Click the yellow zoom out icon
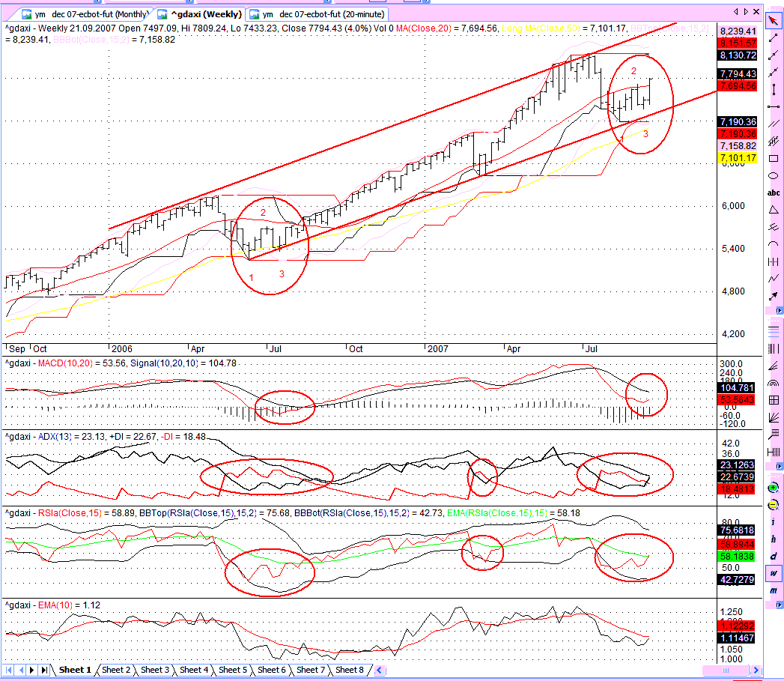 [x=773, y=505]
